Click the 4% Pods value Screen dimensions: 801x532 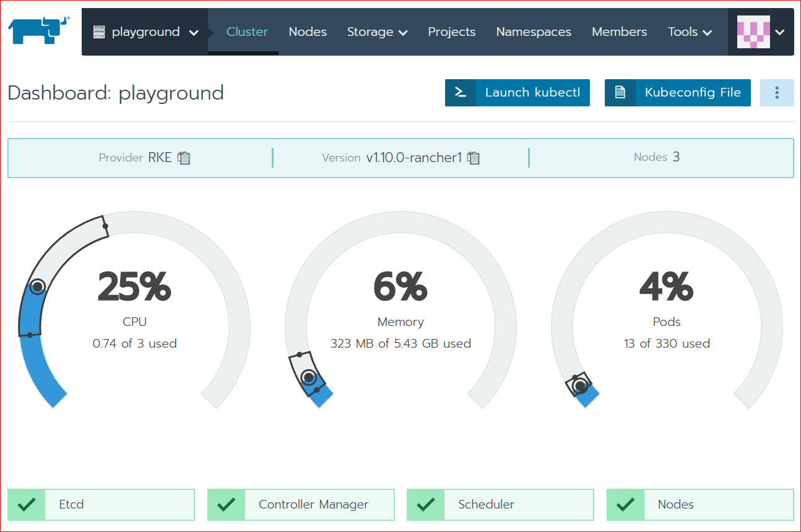[x=667, y=286]
